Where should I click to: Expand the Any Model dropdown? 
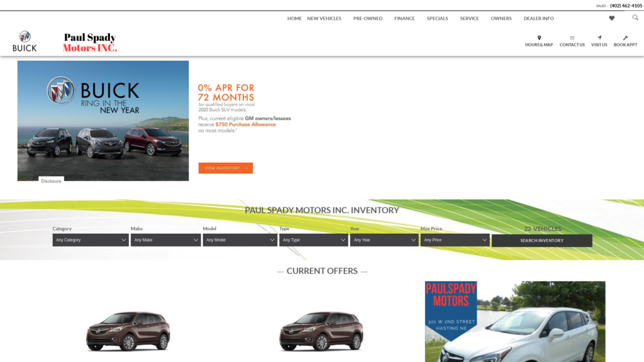(x=240, y=240)
